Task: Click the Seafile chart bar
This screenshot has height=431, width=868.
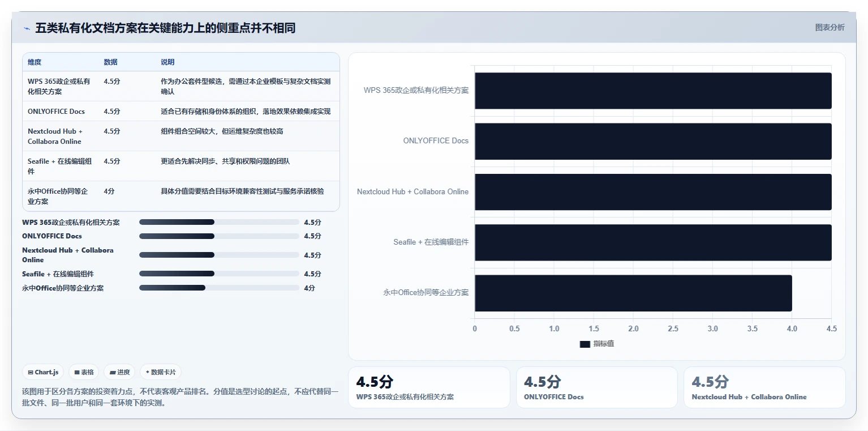Action: [x=653, y=242]
